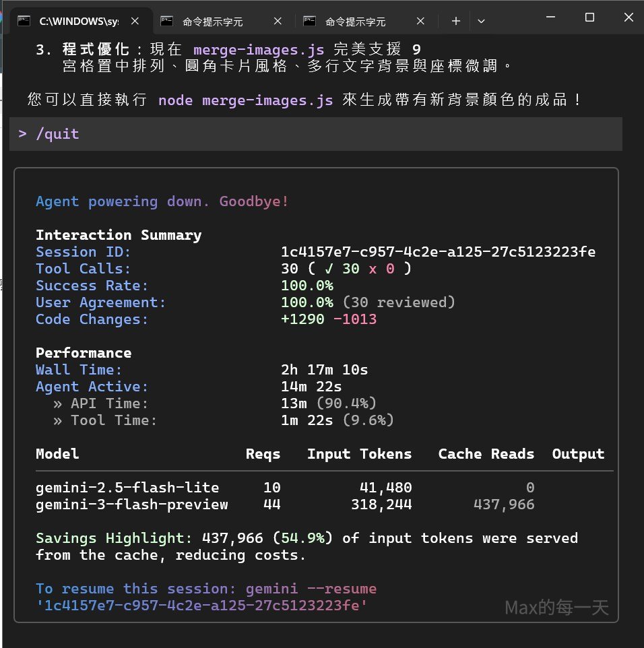Select the middle 命令提示字元 tab
The width and height of the screenshot is (644, 648).
coord(212,22)
